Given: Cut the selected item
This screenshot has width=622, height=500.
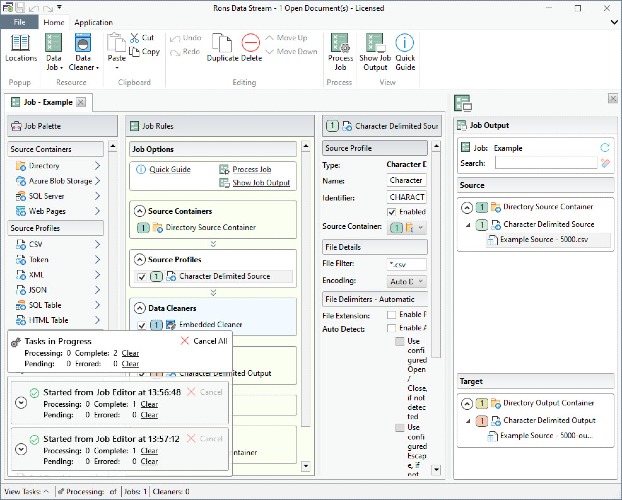Looking at the screenshot, I should tap(142, 38).
